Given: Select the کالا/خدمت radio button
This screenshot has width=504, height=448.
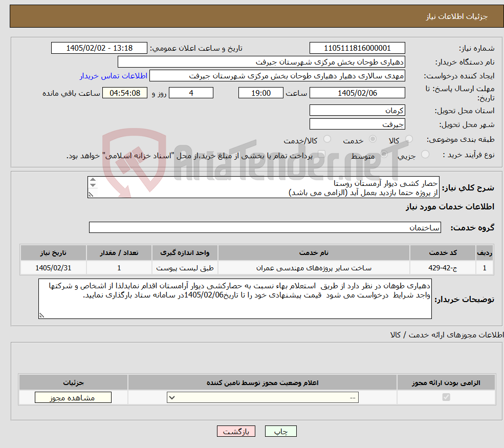Looking at the screenshot, I should (327, 139).
